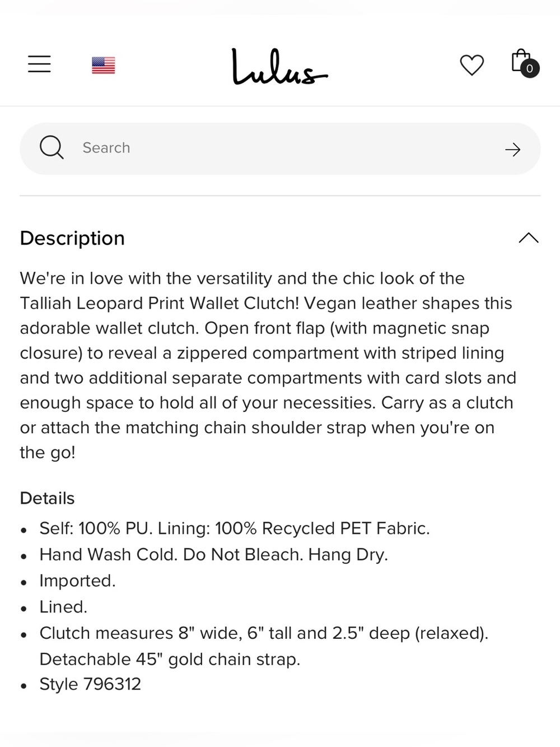Go to homepage via Lulus logo
Viewport: 560px width, 747px height.
(x=279, y=66)
